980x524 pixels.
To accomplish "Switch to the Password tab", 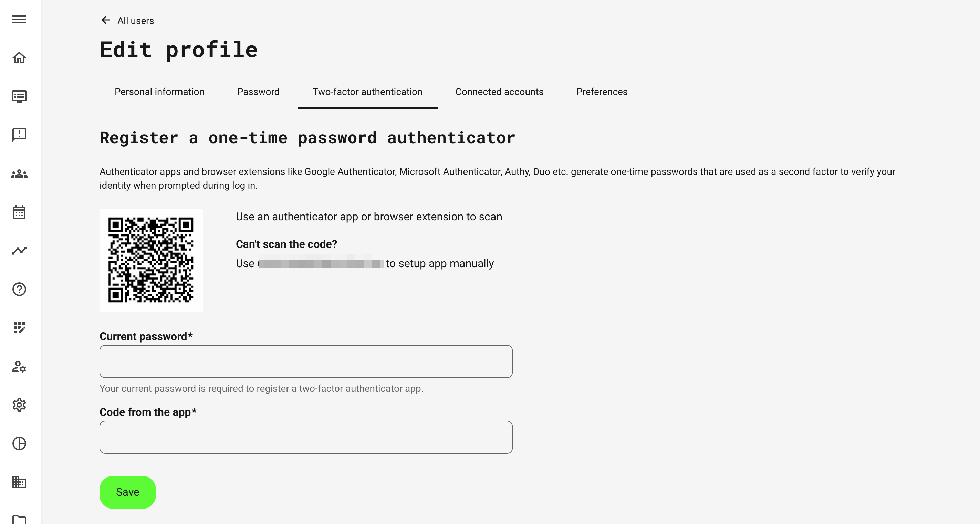I will pyautogui.click(x=258, y=92).
